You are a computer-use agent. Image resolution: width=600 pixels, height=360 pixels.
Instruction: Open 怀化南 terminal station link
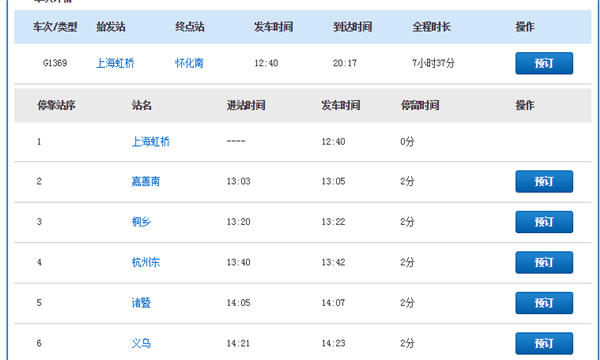pos(189,63)
